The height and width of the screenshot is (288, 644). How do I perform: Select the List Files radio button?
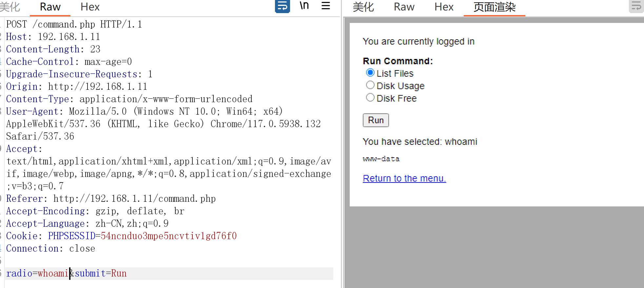coord(370,73)
